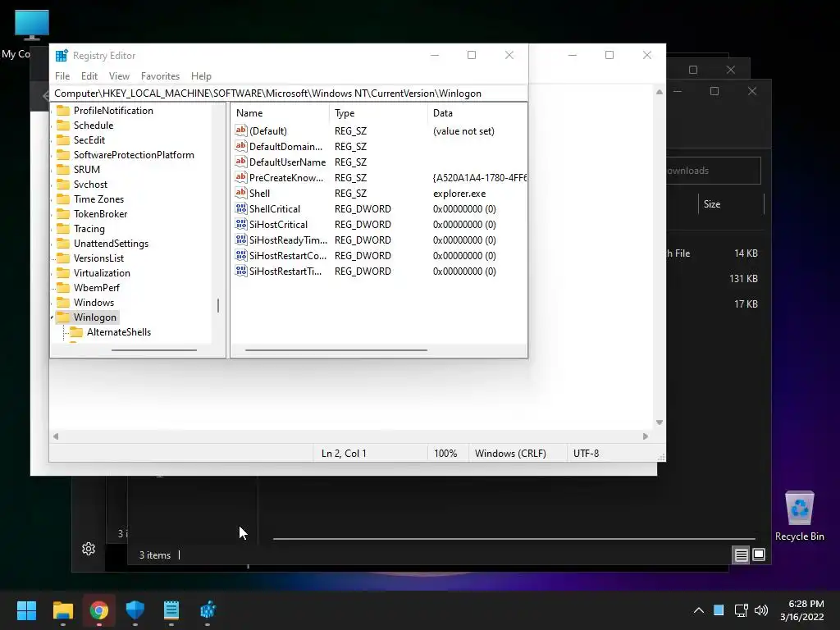Click the SiHostCritical DWORD value icon

click(241, 225)
